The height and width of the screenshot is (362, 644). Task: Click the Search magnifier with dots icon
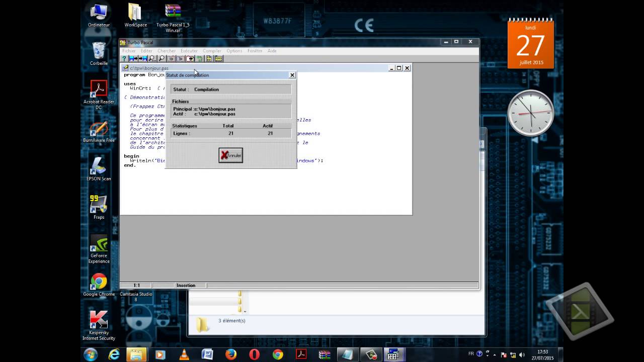(152, 58)
